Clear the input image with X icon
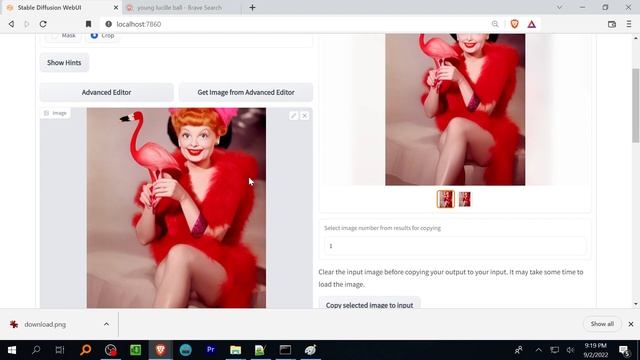The height and width of the screenshot is (360, 640). click(x=304, y=116)
